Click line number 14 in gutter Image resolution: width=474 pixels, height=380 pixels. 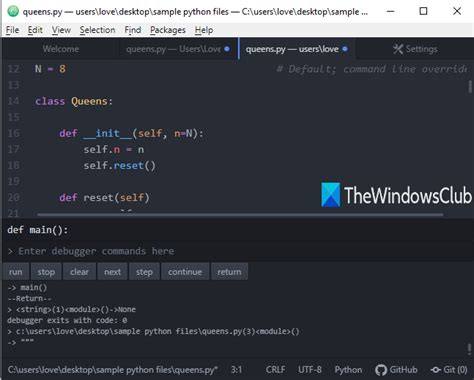pos(13,101)
